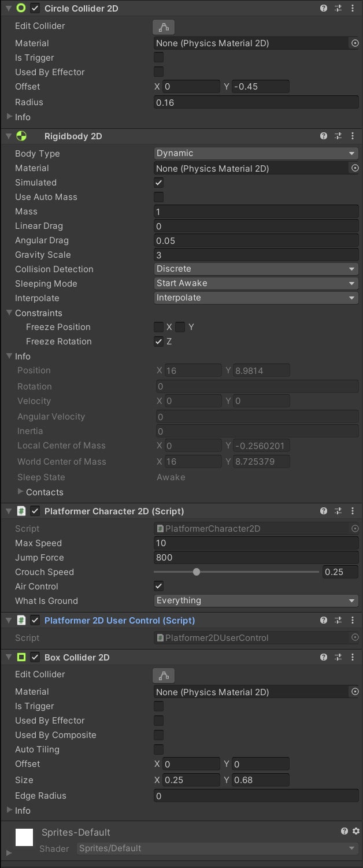The image size is (363, 868).
Task: Click PlatformerCharacter2D script reference field
Action: [x=256, y=528]
